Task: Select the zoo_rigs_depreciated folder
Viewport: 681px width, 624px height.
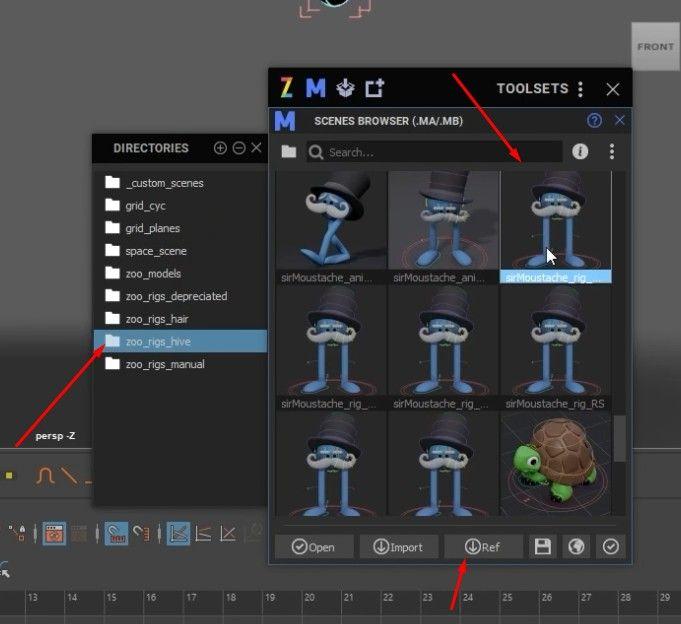Action: pos(180,296)
